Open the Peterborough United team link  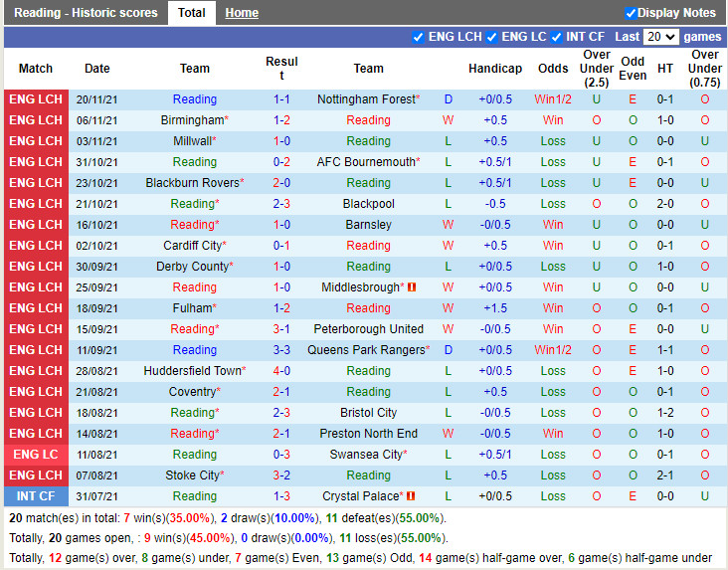pos(368,329)
